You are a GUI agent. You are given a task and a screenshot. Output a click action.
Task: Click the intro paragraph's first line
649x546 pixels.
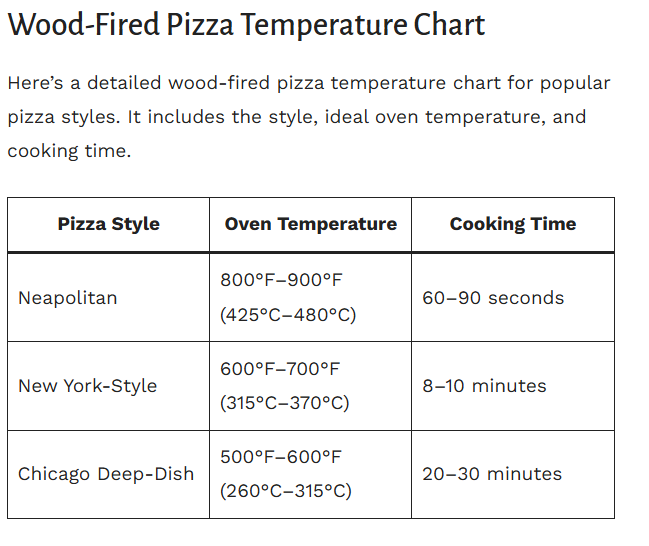(308, 83)
